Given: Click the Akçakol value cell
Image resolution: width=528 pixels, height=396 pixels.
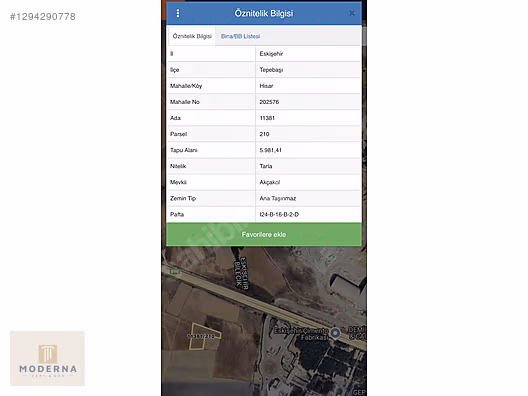Looking at the screenshot, I should [x=308, y=182].
